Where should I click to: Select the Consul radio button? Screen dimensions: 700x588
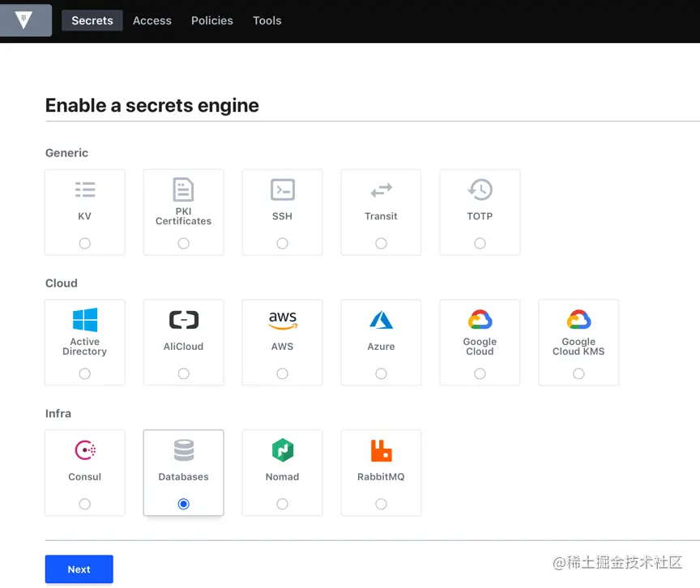click(x=85, y=504)
